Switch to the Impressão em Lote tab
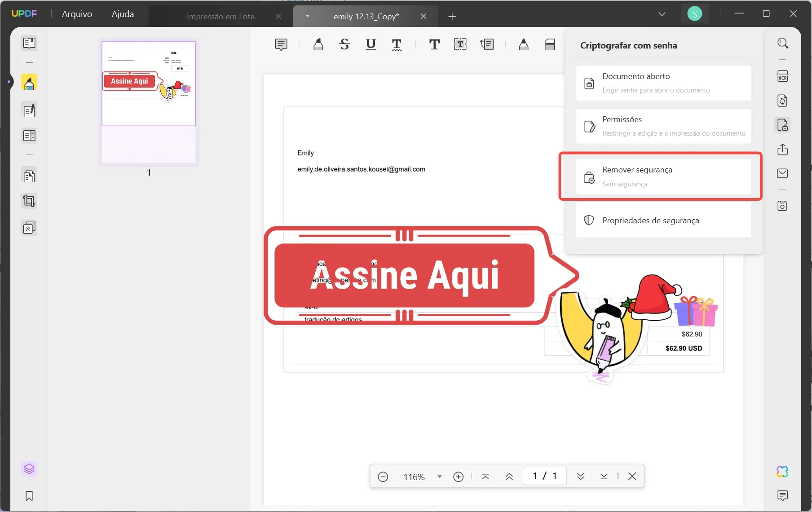This screenshot has width=812, height=512. pos(221,16)
